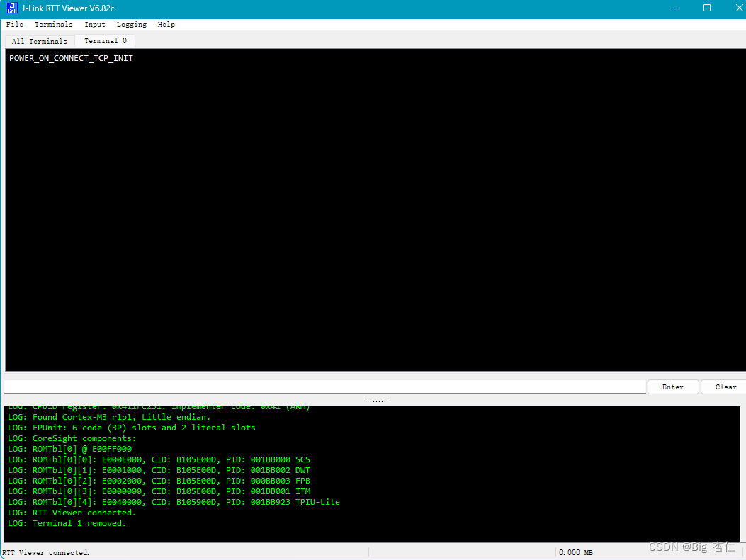Click the ROMTbl[0][1] DWT log line
The width and height of the screenshot is (746, 560).
tap(159, 470)
